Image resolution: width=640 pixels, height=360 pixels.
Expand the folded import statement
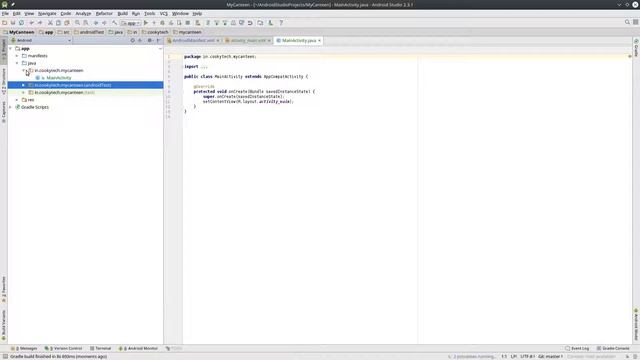pos(203,67)
